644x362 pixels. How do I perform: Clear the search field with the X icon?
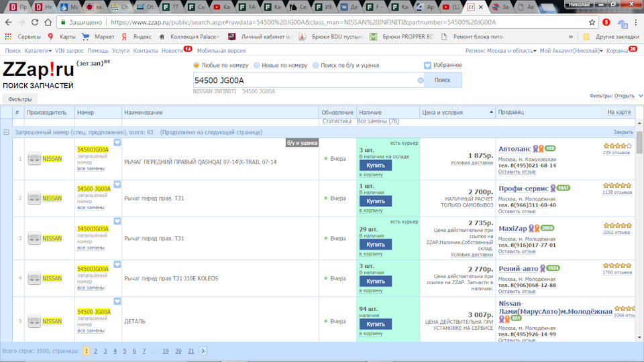[421, 80]
